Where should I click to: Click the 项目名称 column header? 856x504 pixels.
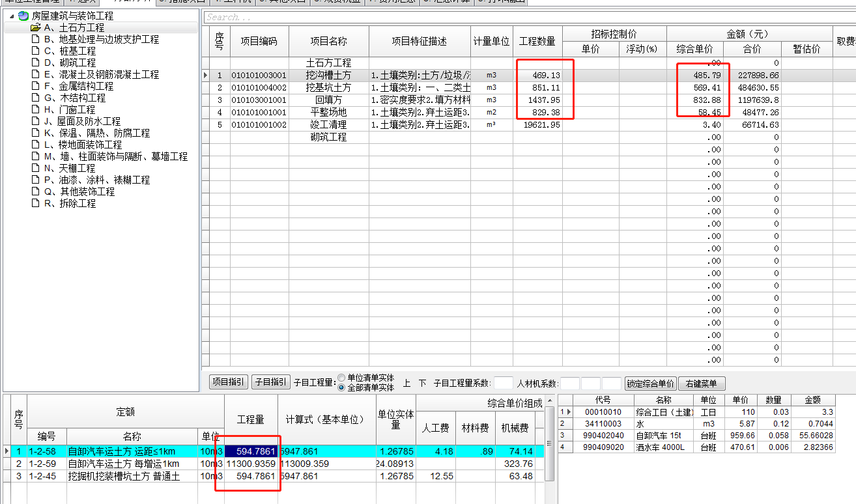point(329,42)
